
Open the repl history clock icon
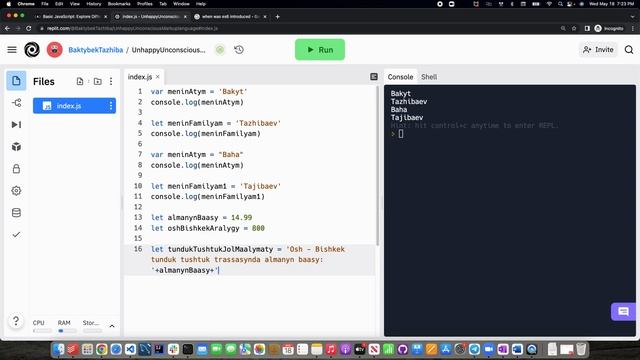pyautogui.click(x=239, y=50)
